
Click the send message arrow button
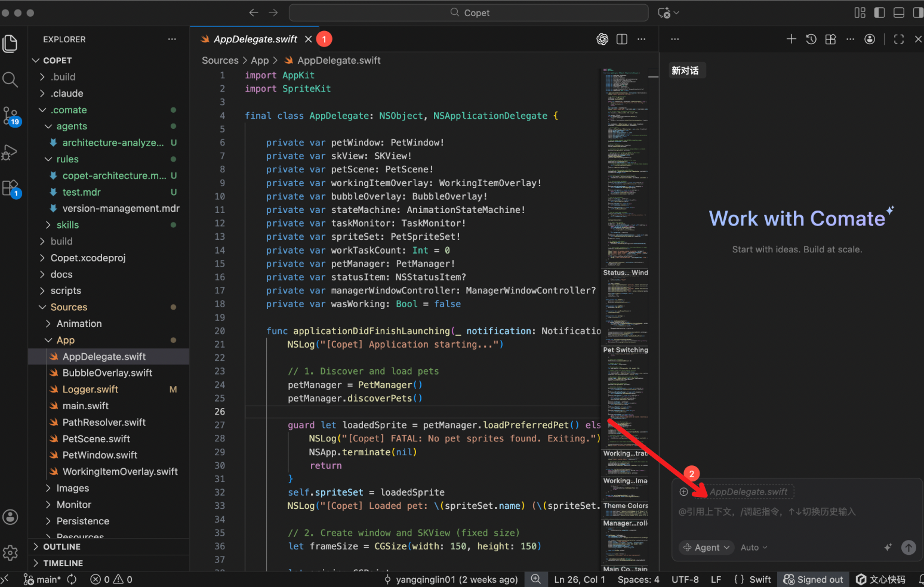[908, 548]
